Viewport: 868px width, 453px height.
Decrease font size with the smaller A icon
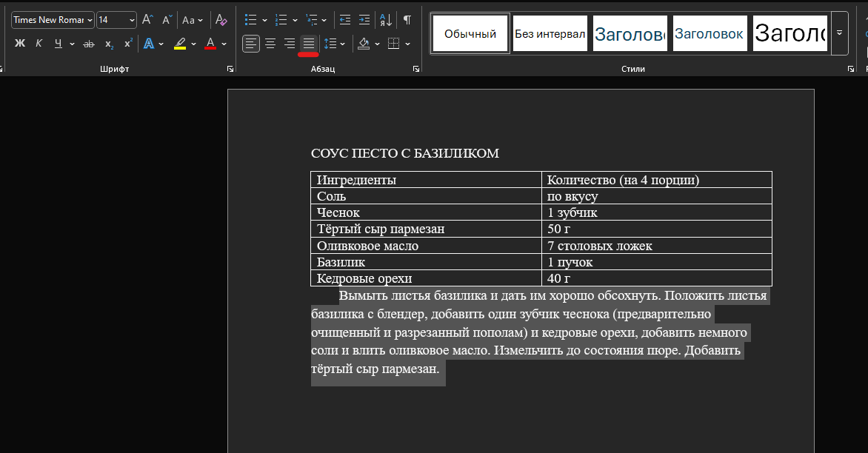click(167, 20)
